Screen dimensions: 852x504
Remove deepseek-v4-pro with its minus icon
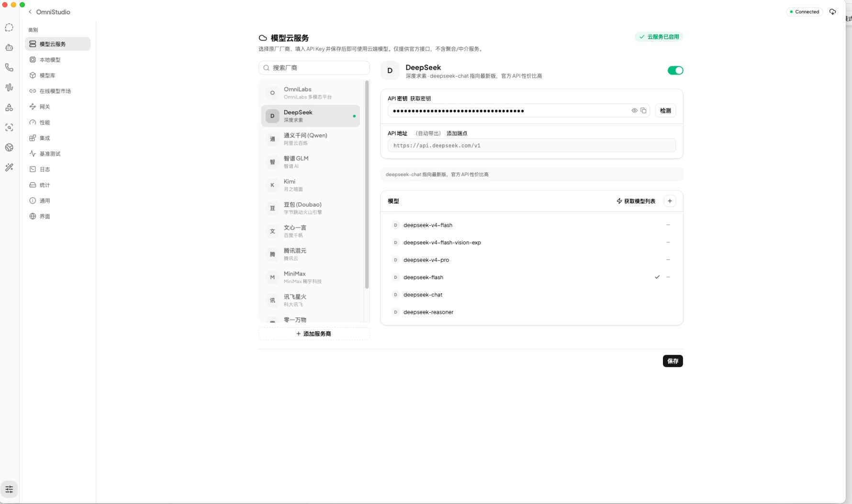pyautogui.click(x=668, y=260)
